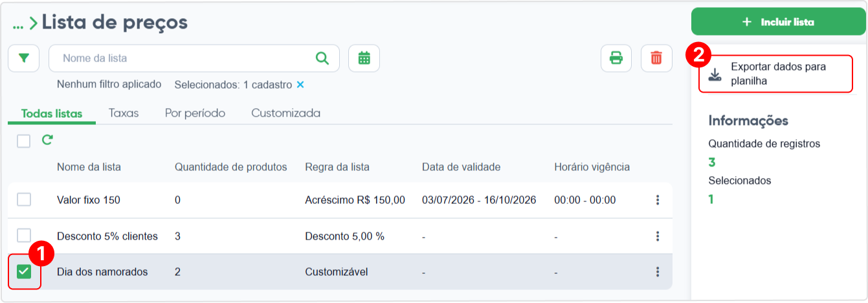Image resolution: width=868 pixels, height=303 pixels.
Task: Click the Nome da lista column header
Action: (89, 167)
